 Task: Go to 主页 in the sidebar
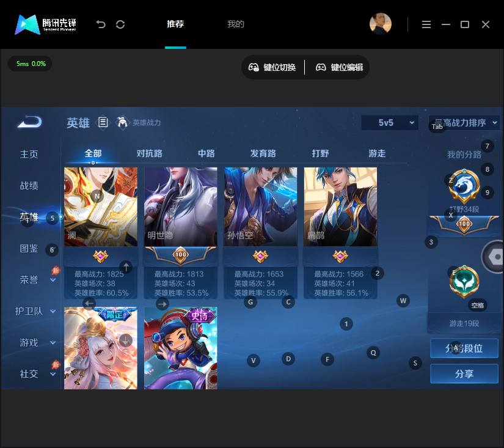tap(29, 155)
